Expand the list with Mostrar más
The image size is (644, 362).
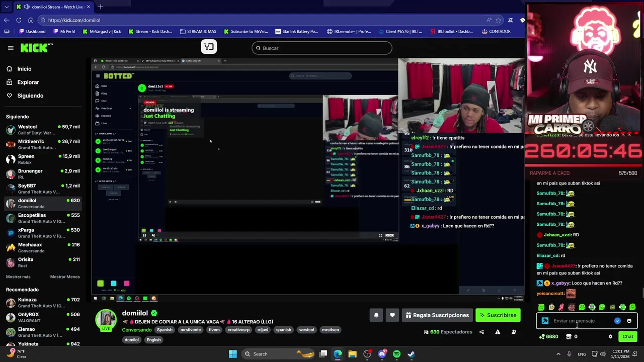pos(18,277)
